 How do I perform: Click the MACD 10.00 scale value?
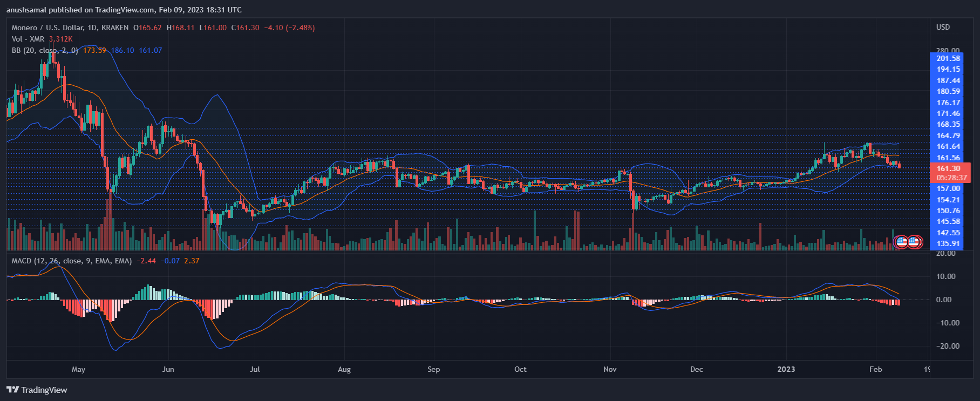[x=946, y=276]
